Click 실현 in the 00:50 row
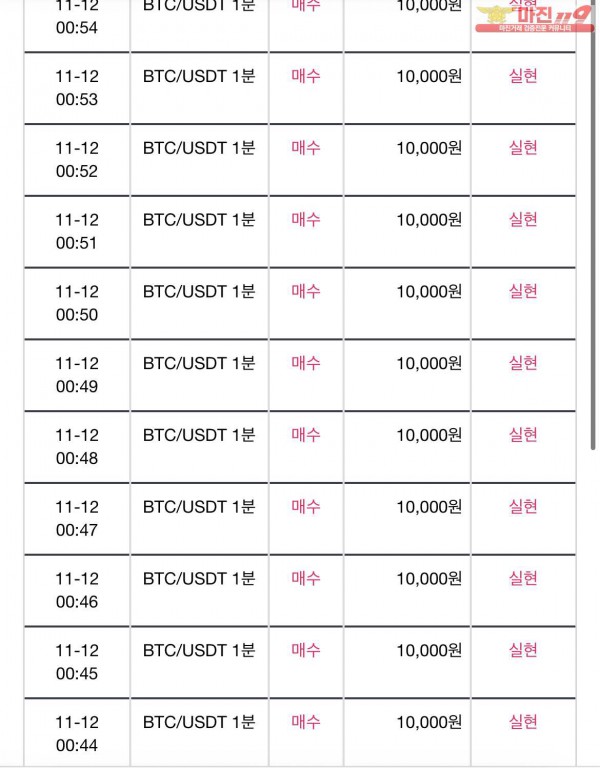The image size is (600, 768). pyautogui.click(x=523, y=291)
